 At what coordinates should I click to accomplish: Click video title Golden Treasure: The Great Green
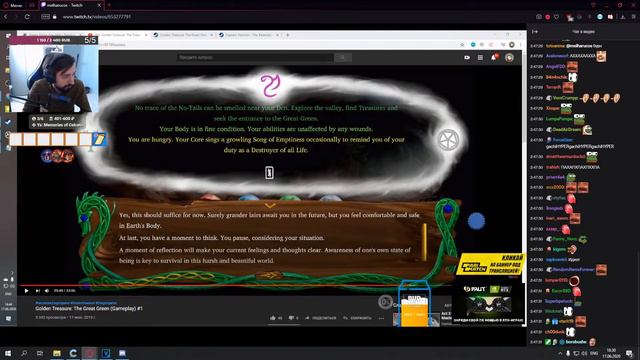(89, 309)
